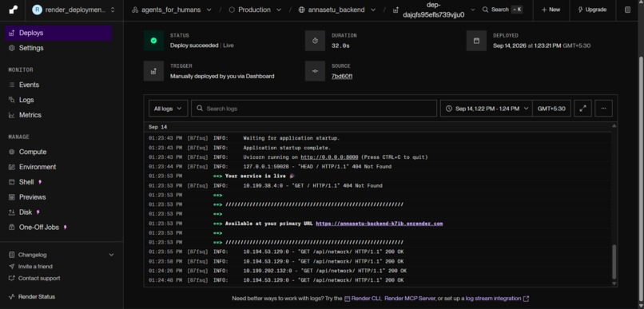Click the Disk icon in sidebar
The width and height of the screenshot is (644, 309).
tap(11, 212)
